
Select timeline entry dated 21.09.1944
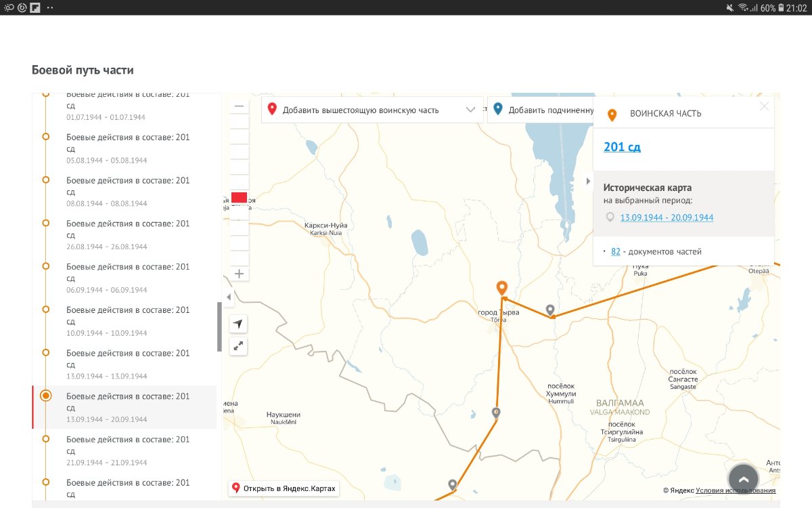tap(128, 450)
